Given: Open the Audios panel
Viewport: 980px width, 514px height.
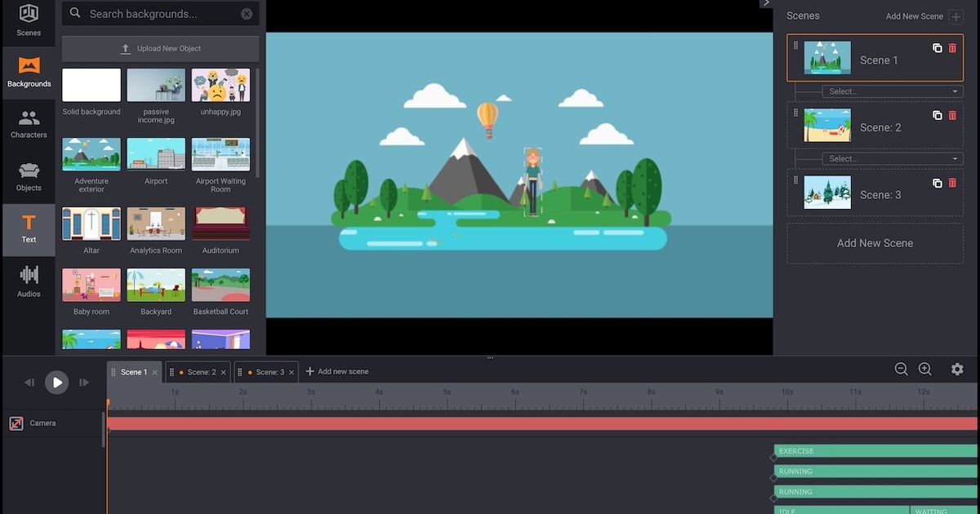Looking at the screenshot, I should pos(29,282).
